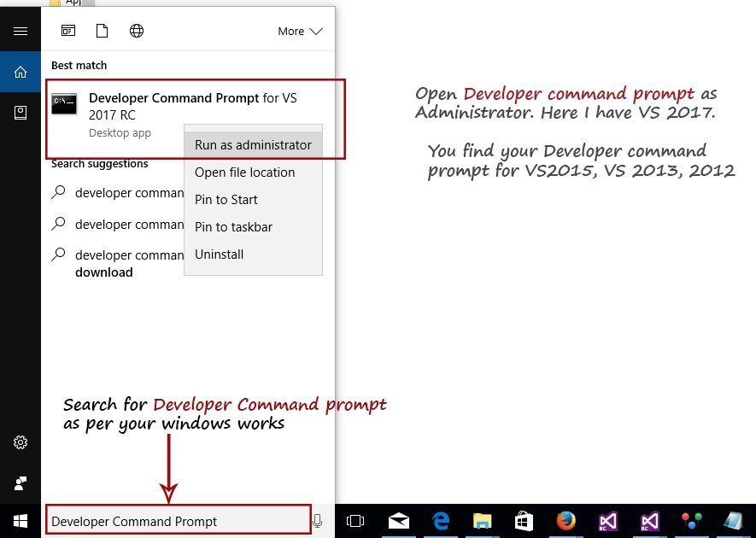Open the Windows Store from taskbar
This screenshot has width=756, height=538.
point(525,521)
